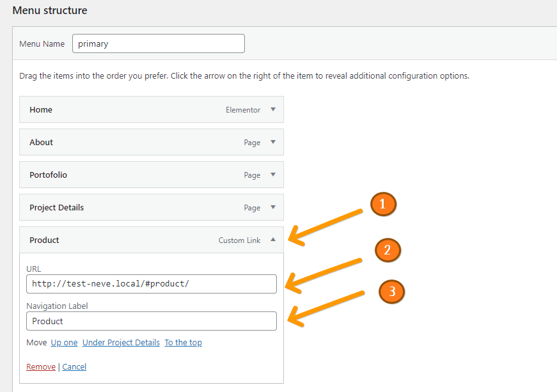Viewport: 557px width, 392px height.
Task: Collapse the Product custom link arrow
Action: [273, 240]
